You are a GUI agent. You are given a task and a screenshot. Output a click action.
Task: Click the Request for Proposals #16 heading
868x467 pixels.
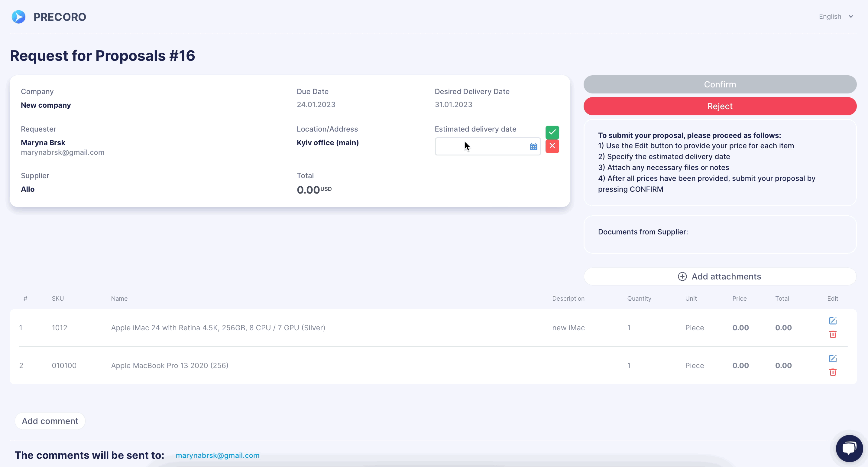(102, 56)
